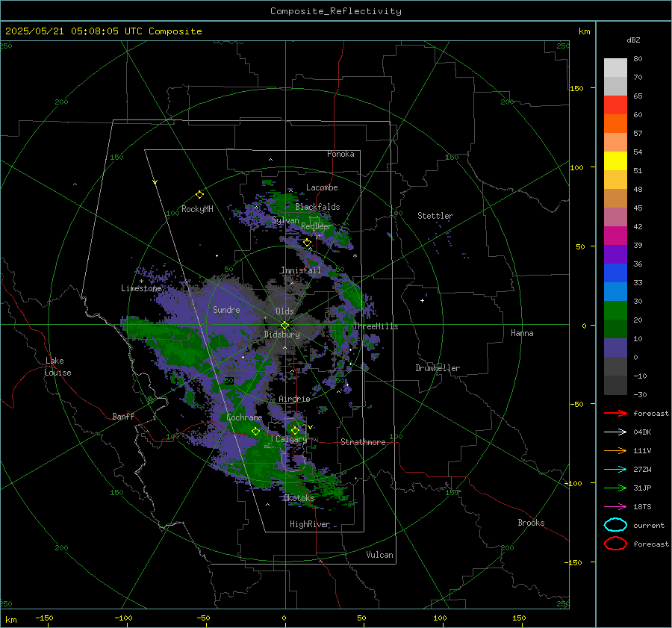
Task: Click the 2025/05/21 05:08:05 UTC timestamp
Action: pos(103,31)
